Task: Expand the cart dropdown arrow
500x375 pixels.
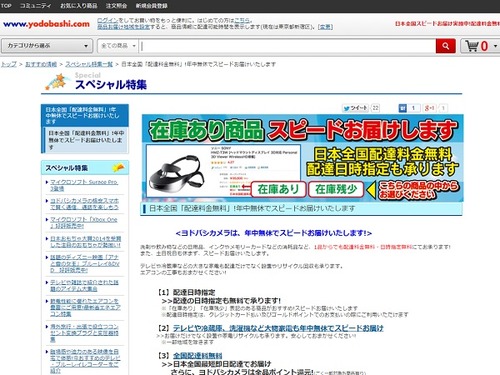Action: point(495,46)
